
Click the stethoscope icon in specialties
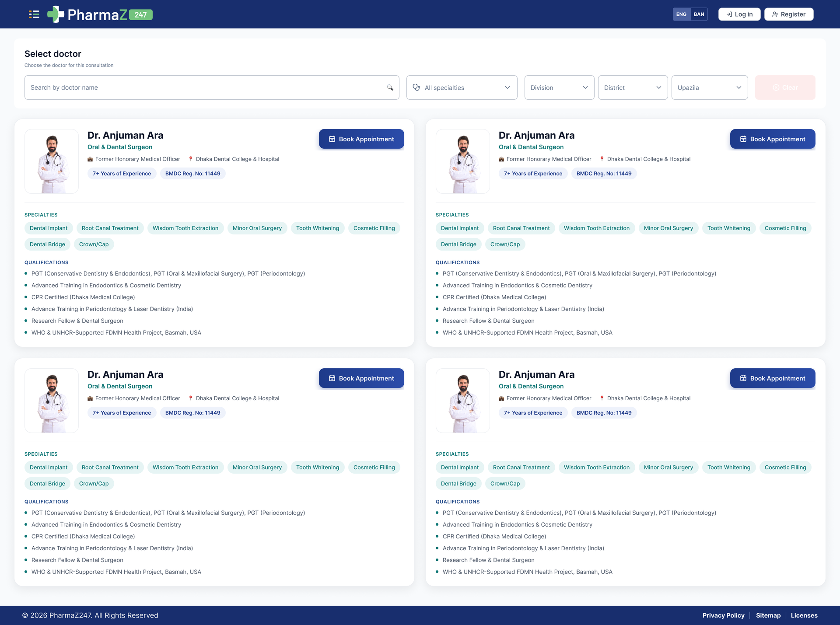click(x=416, y=87)
